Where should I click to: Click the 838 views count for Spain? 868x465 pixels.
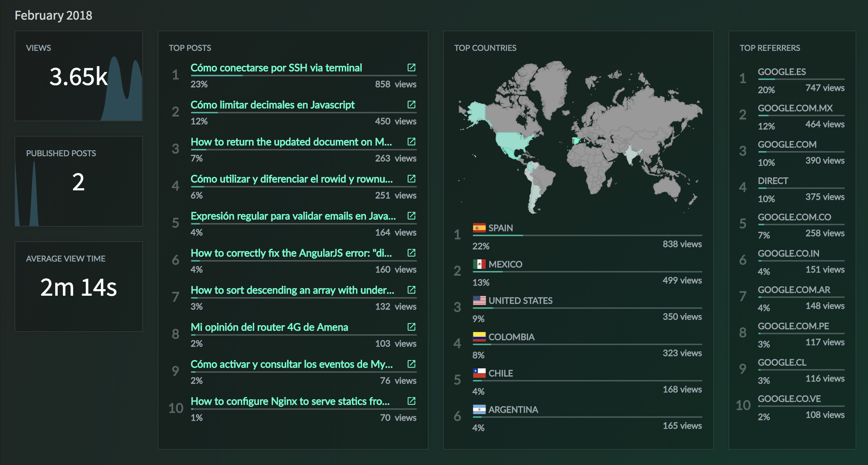click(682, 244)
